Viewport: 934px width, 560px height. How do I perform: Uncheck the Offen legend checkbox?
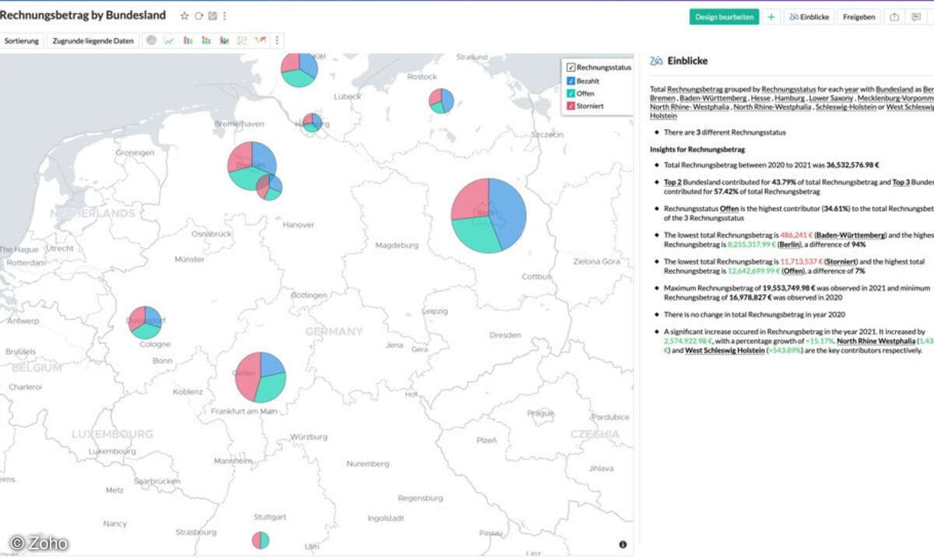click(x=571, y=93)
